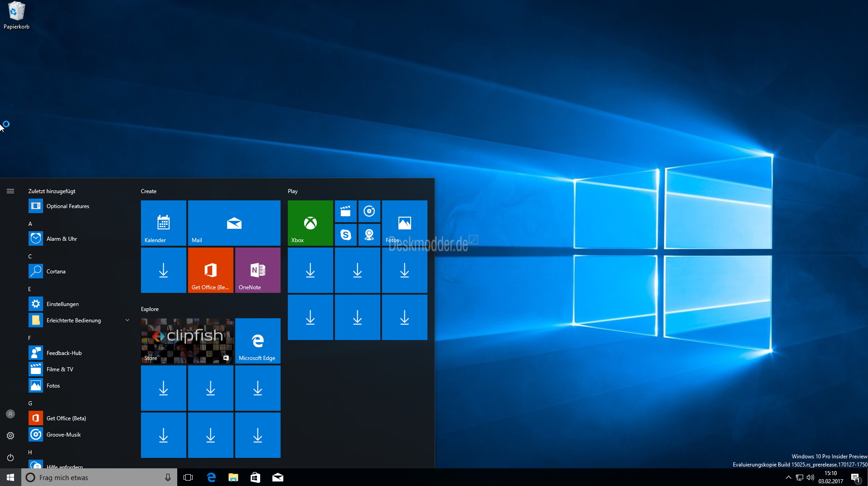This screenshot has height=486, width=868.
Task: Open Fotos in the app list
Action: 79,386
